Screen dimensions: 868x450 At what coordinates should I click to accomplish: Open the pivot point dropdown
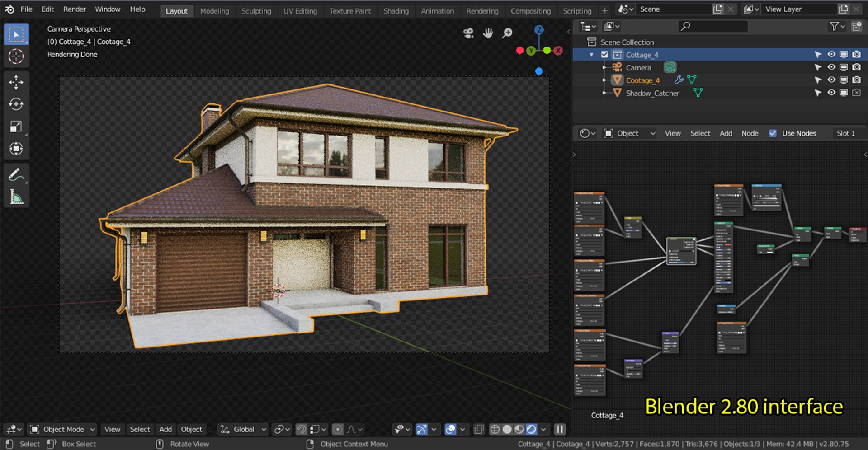tap(282, 429)
